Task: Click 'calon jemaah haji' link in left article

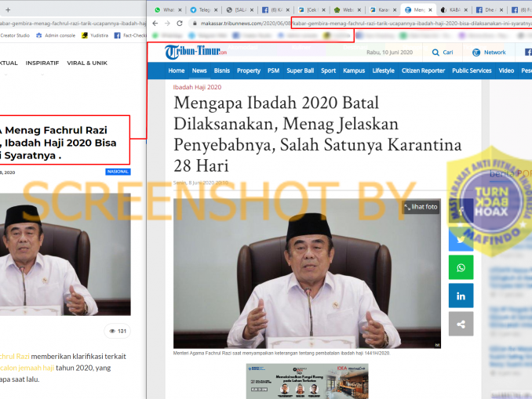Action: pyautogui.click(x=27, y=368)
